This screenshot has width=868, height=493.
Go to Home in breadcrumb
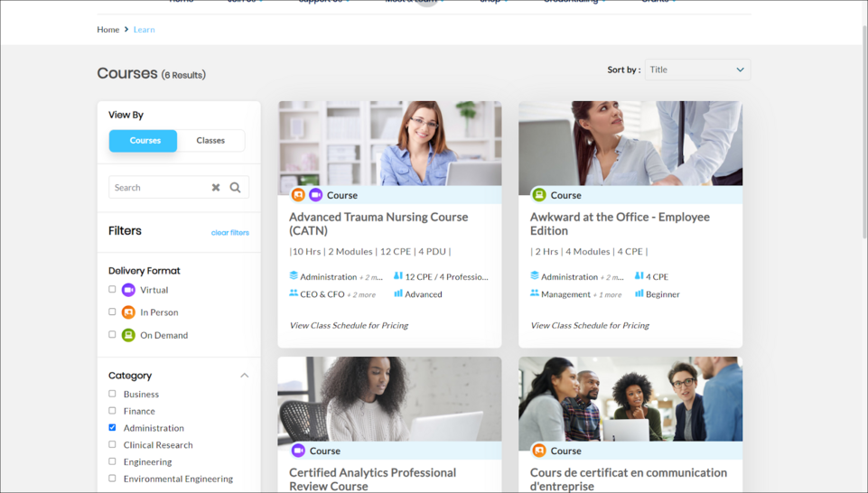click(x=107, y=30)
